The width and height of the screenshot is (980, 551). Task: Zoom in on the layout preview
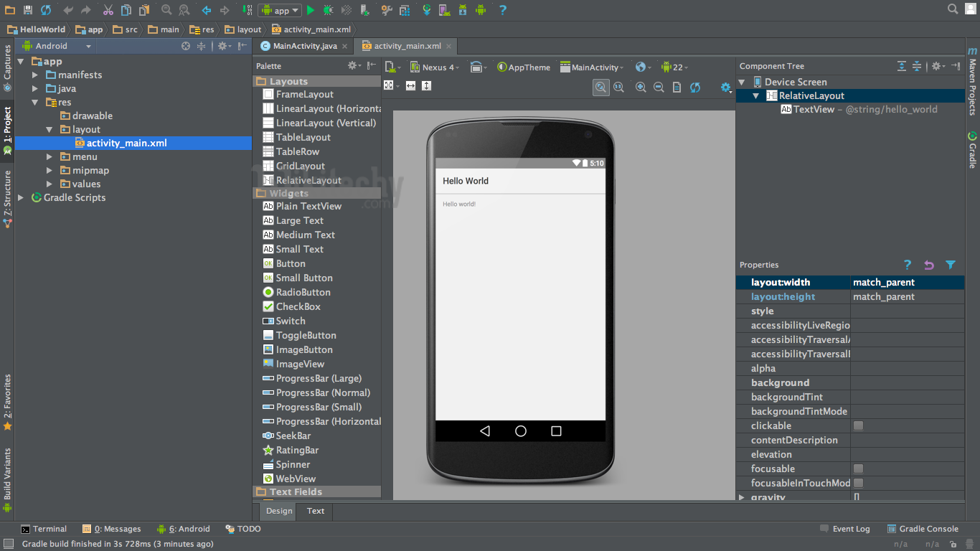tap(641, 86)
